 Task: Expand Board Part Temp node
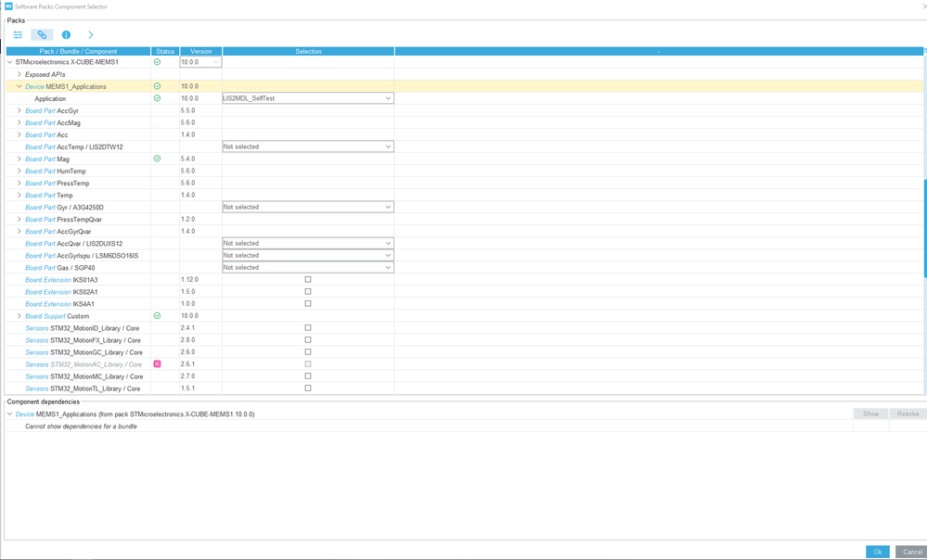pyautogui.click(x=19, y=195)
